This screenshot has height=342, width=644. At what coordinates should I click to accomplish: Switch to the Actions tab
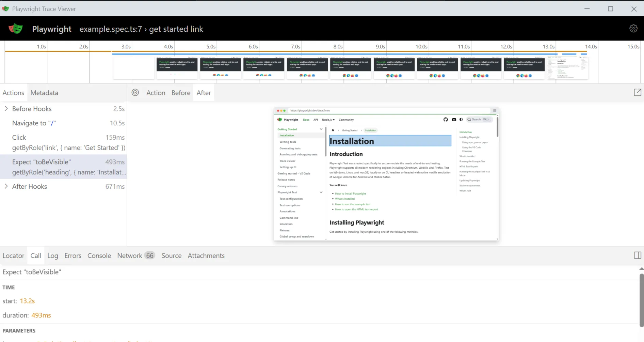(x=13, y=93)
